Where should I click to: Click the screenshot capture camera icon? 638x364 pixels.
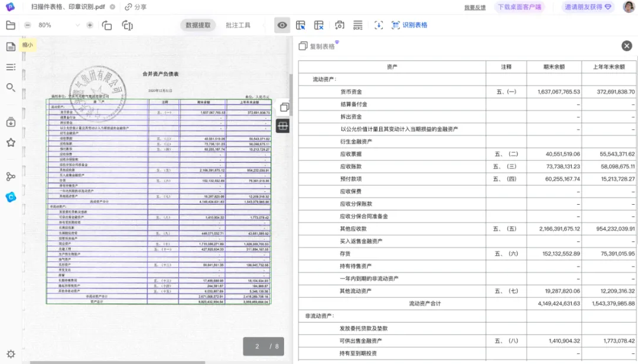pyautogui.click(x=339, y=25)
